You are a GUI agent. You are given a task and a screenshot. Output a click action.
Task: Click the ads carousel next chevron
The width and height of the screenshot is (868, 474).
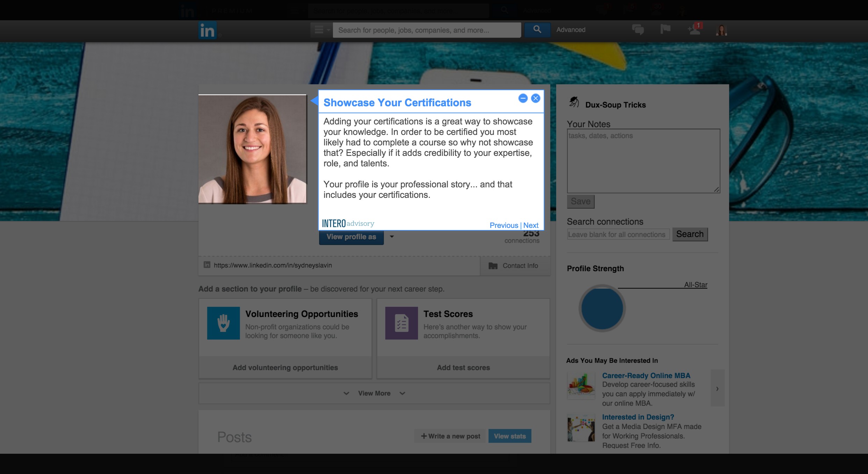click(x=717, y=388)
